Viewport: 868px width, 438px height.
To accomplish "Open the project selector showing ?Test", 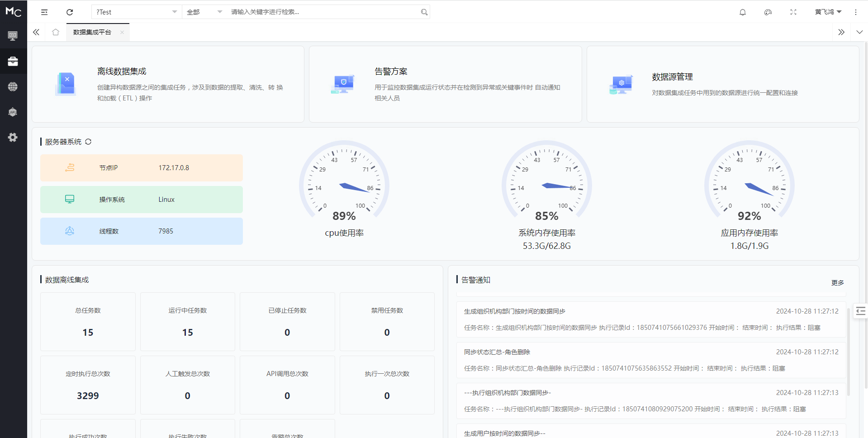I will 136,12.
